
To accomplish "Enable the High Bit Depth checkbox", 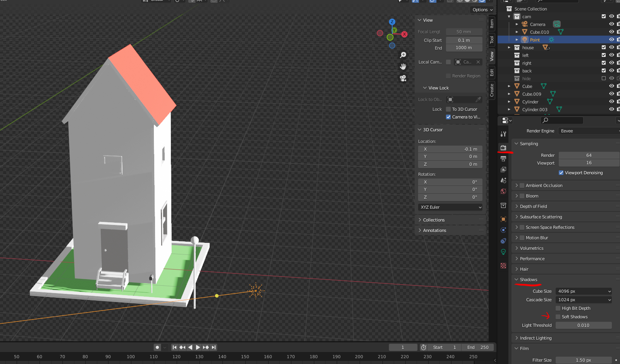I will coord(558,308).
